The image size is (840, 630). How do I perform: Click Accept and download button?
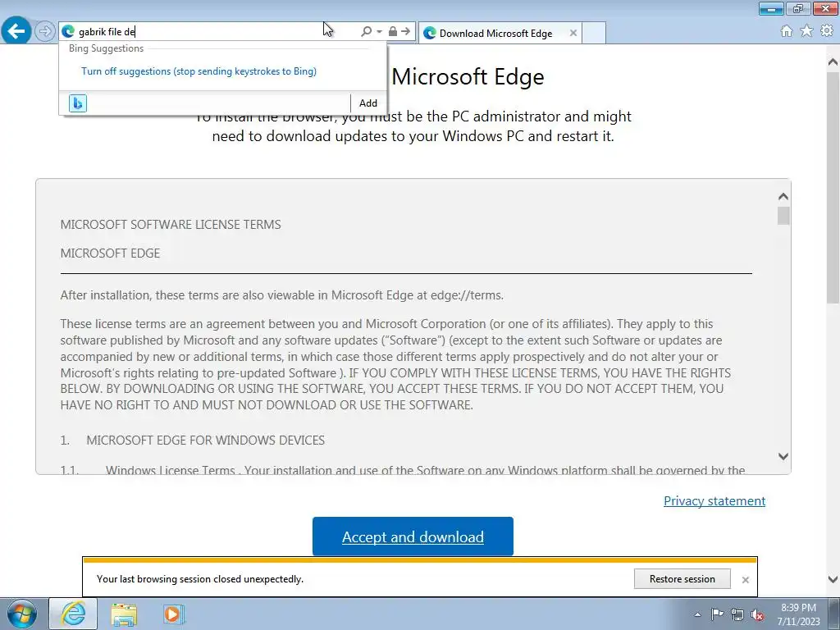[413, 536]
